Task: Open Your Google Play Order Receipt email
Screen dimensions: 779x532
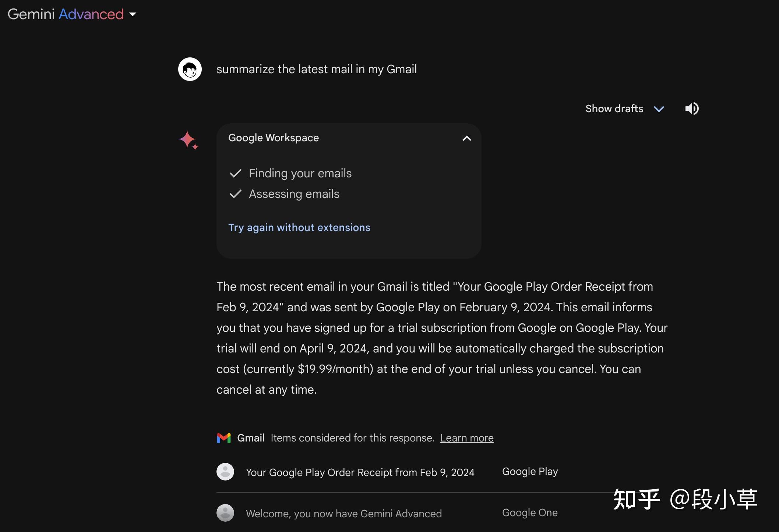Action: pyautogui.click(x=360, y=472)
